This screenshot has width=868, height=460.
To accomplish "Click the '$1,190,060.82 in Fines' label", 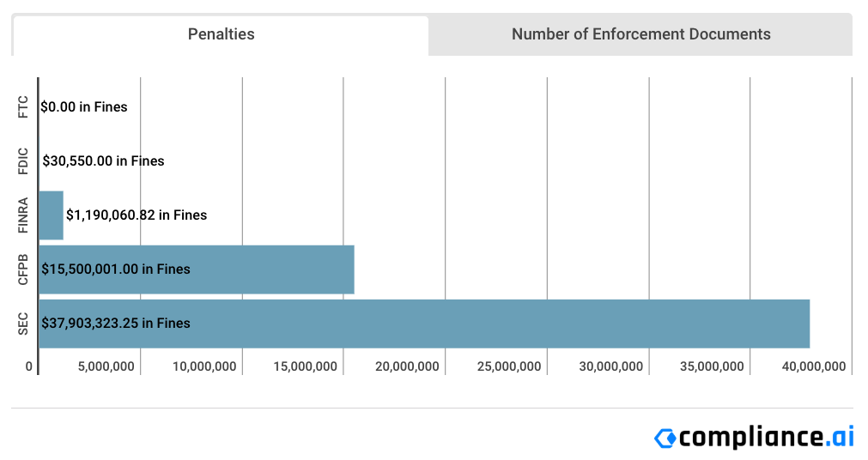I will [137, 215].
